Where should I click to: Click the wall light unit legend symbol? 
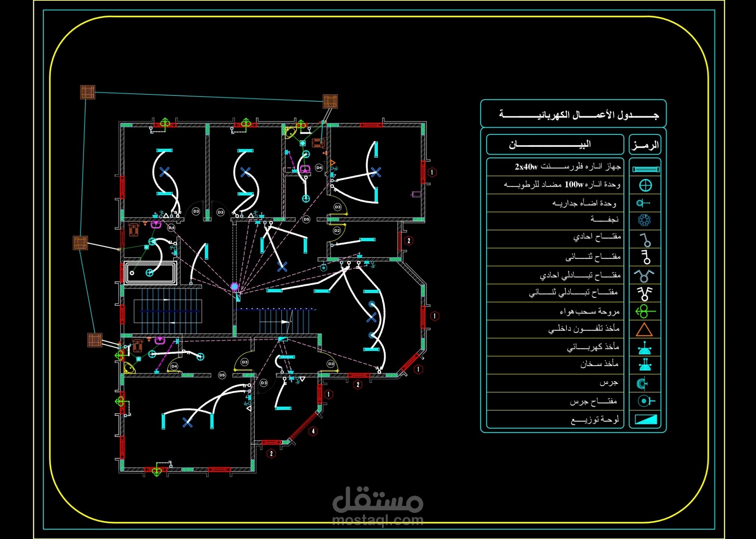[643, 203]
